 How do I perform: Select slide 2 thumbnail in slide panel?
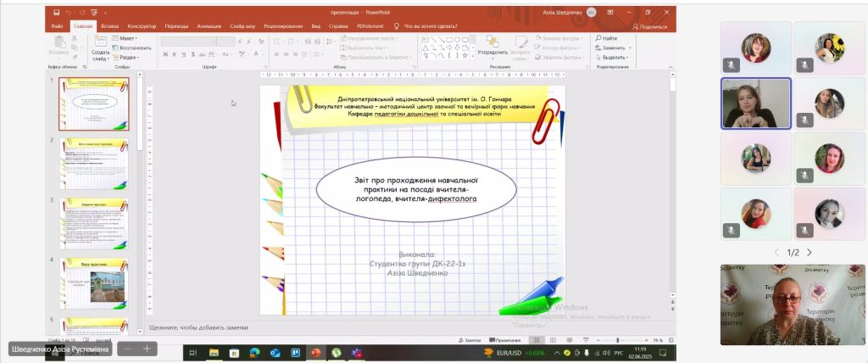click(x=93, y=164)
